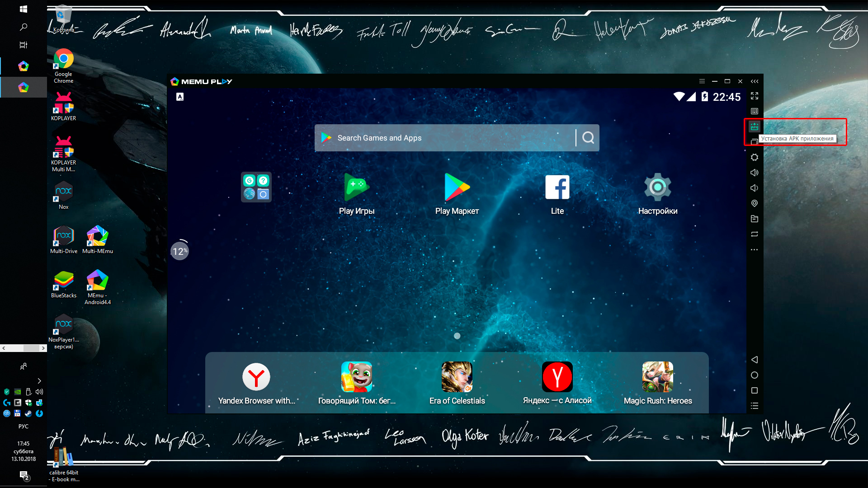Open the MEmu sidebar list menu icon
868x488 pixels.
pyautogui.click(x=754, y=406)
